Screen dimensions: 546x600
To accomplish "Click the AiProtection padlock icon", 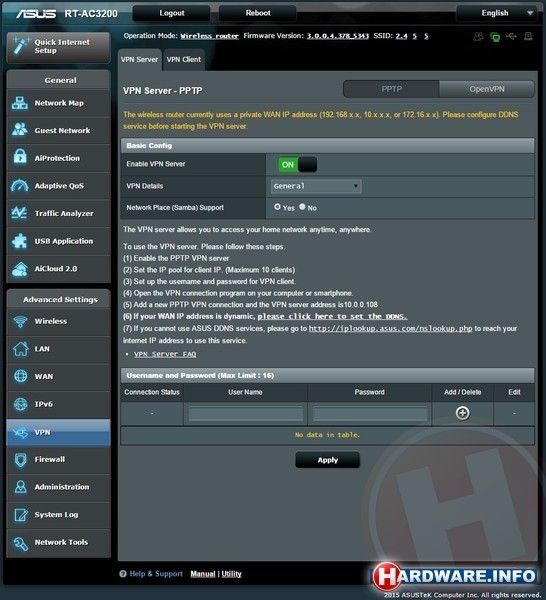I will click(x=20, y=157).
